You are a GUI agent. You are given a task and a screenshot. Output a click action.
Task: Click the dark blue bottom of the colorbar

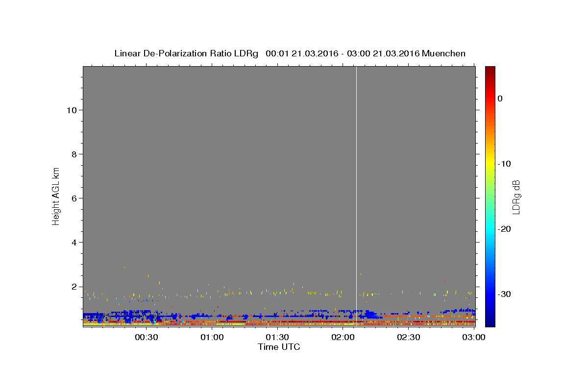point(490,322)
